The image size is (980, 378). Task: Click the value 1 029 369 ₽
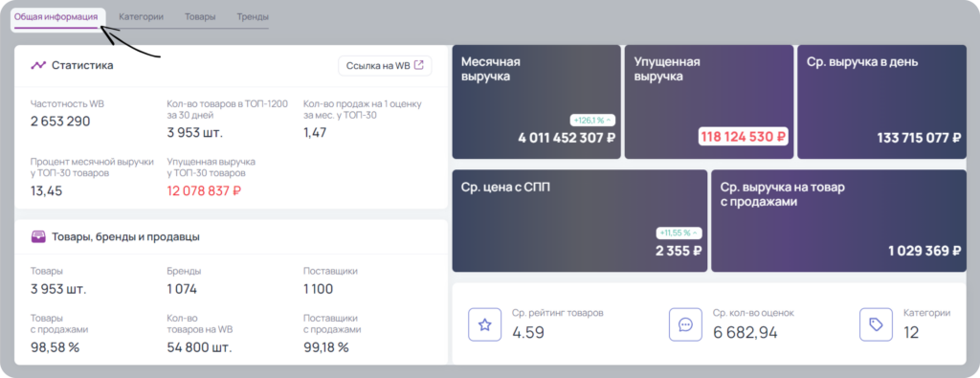924,251
